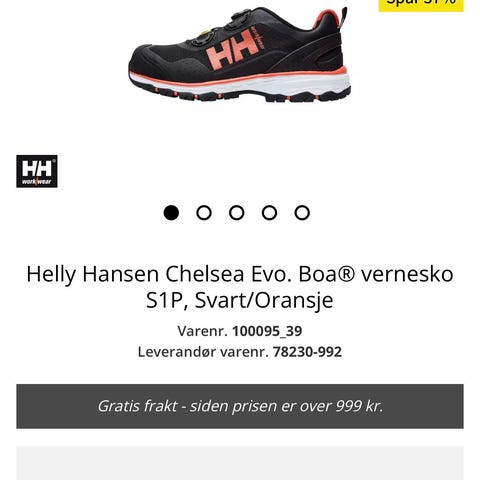Open the Helly Hansen workwear brand logo

point(37,171)
